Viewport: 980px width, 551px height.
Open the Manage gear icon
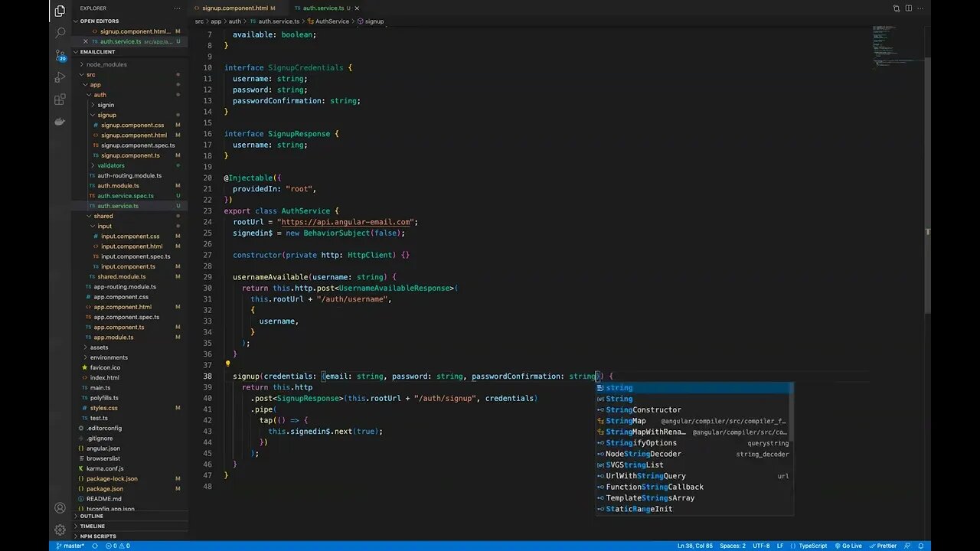pos(60,530)
